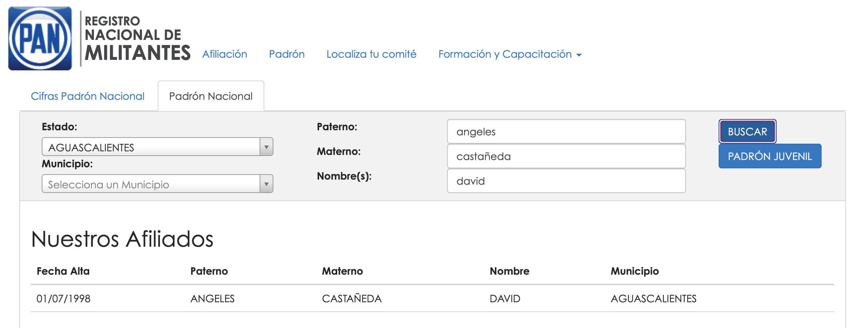The height and width of the screenshot is (328, 868).
Task: Click the Estado dropdown arrow
Action: click(x=266, y=147)
